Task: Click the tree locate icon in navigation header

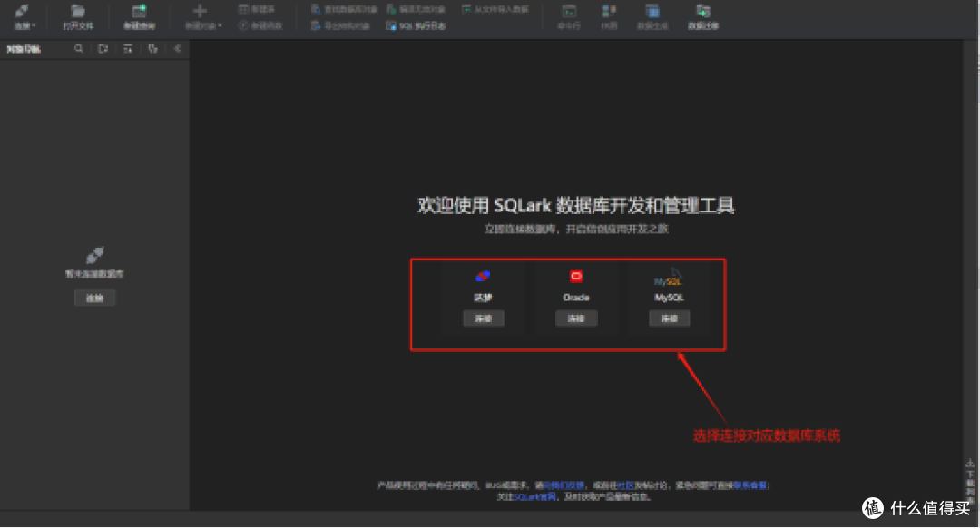Action: 152,48
